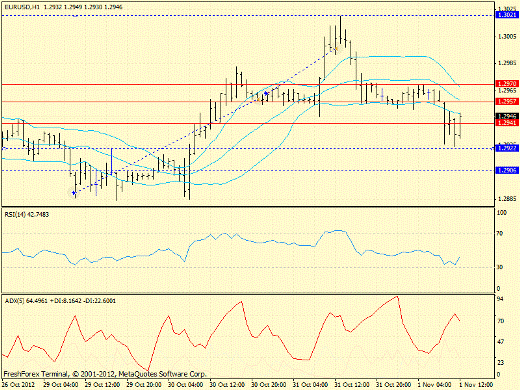Image resolution: width=520 pixels, height=390 pixels.
Task: Select the blue 1.2906 price level tag
Action: pos(507,170)
